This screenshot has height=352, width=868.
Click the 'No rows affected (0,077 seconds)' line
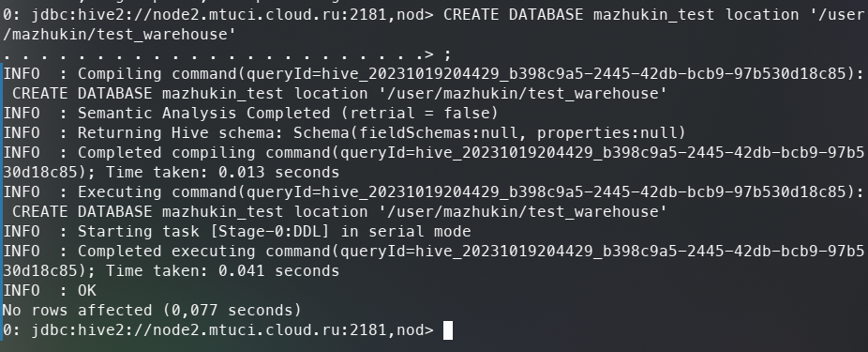point(152,311)
